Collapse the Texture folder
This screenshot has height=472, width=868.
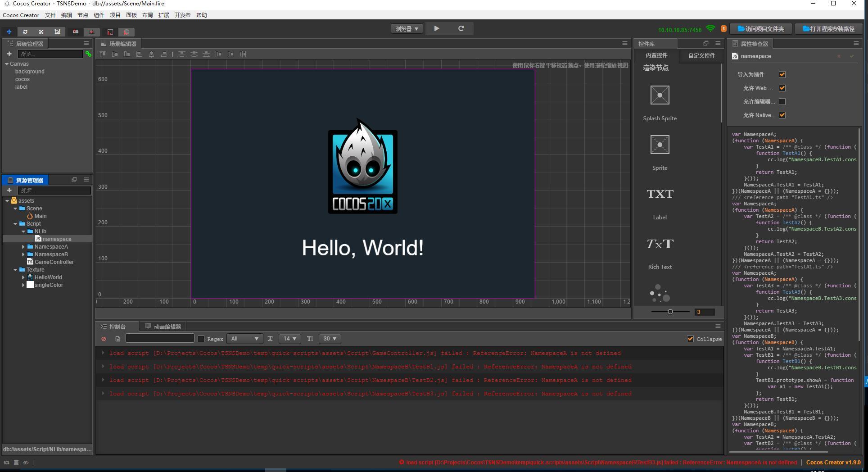pyautogui.click(x=15, y=270)
